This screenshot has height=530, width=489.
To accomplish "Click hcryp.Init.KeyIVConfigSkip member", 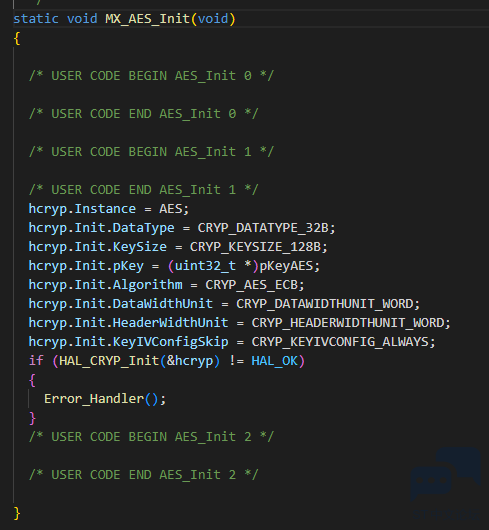I will tap(128, 342).
